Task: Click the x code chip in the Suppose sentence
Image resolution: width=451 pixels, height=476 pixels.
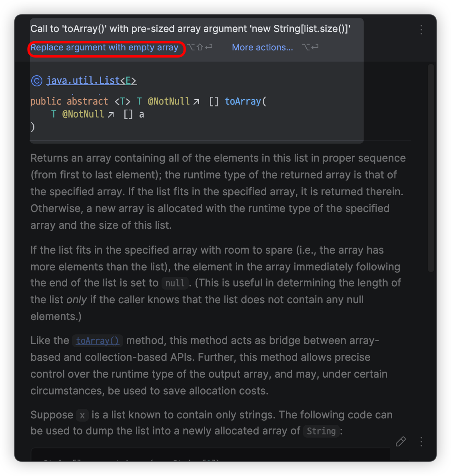Action: pyautogui.click(x=82, y=415)
